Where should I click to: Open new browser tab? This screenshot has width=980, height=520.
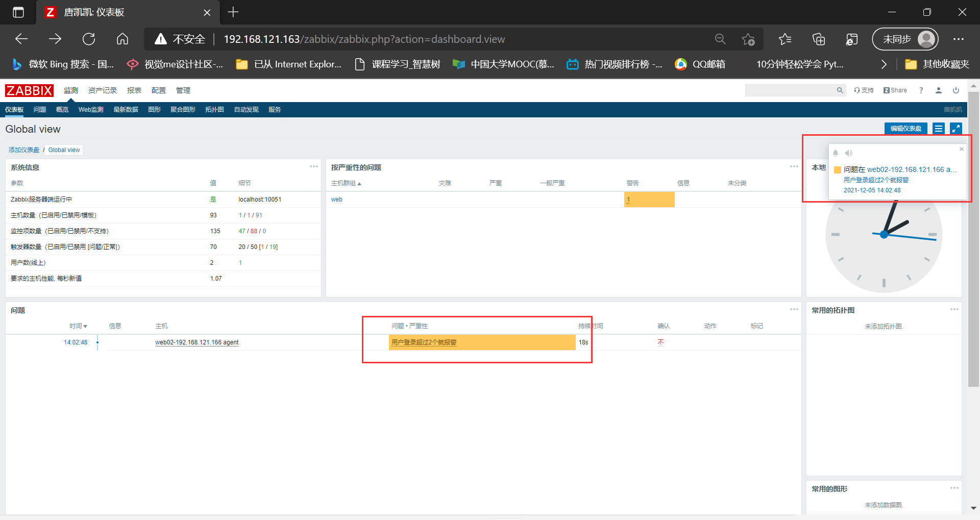click(233, 12)
